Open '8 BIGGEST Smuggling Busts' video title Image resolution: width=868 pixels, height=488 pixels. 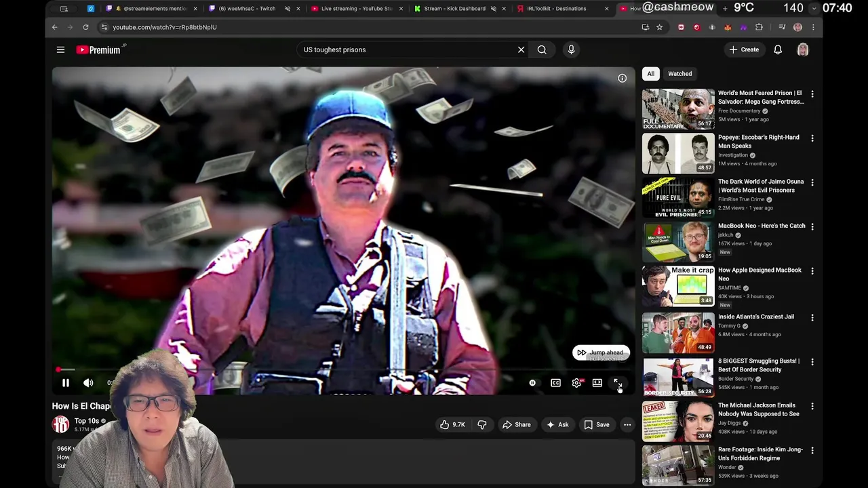point(759,365)
